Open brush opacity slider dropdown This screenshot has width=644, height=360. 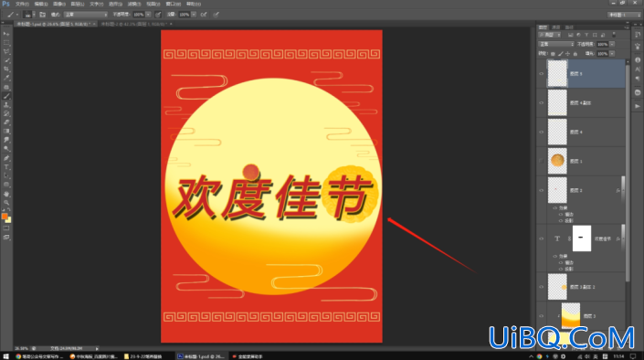click(x=148, y=15)
